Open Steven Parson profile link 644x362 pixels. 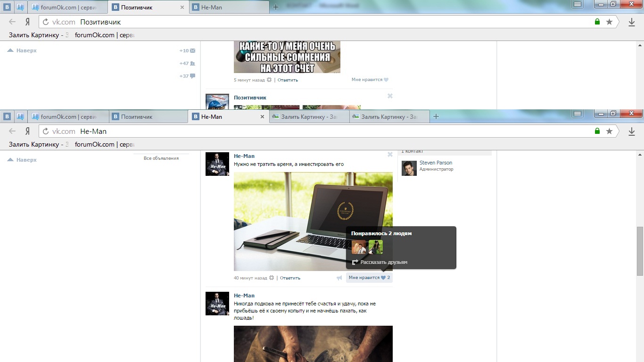point(436,163)
